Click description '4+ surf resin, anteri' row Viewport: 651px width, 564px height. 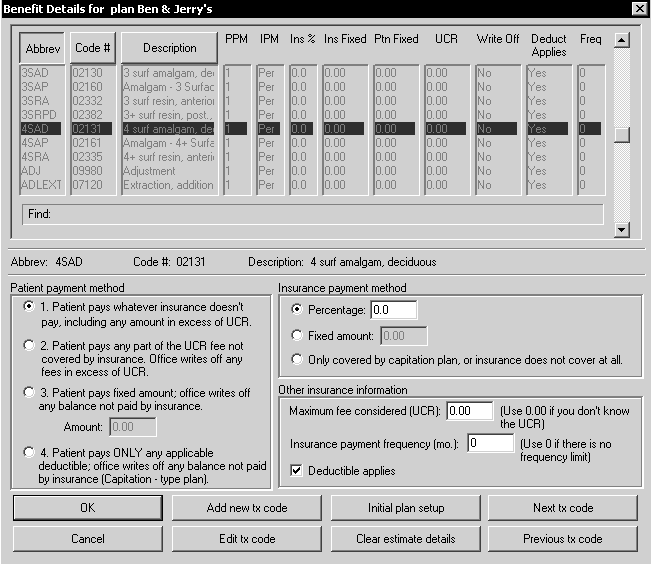click(169, 157)
